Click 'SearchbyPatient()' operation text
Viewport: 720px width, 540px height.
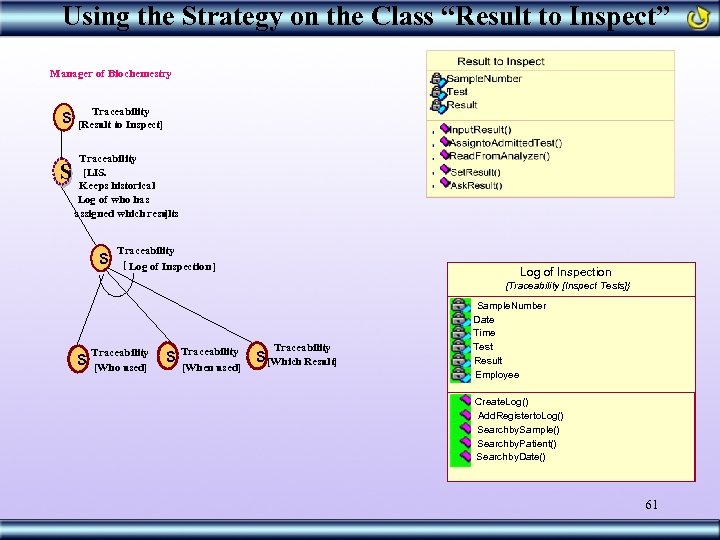coord(517,444)
